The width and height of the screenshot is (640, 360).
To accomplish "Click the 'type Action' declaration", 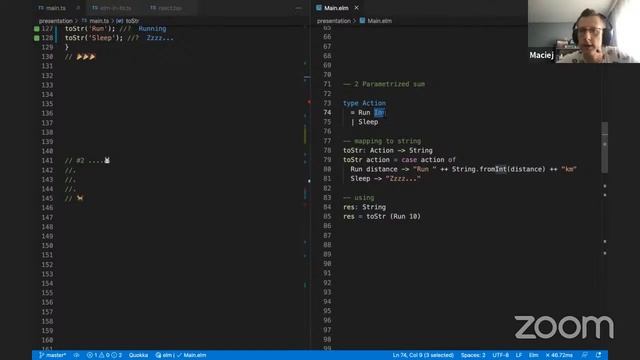I will pyautogui.click(x=364, y=103).
